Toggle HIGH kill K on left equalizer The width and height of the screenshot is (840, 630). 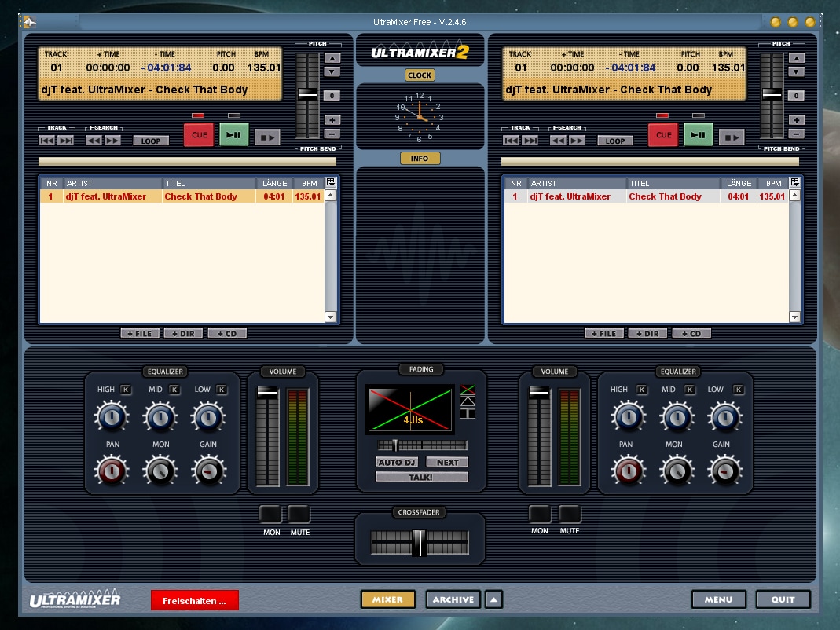(x=126, y=390)
